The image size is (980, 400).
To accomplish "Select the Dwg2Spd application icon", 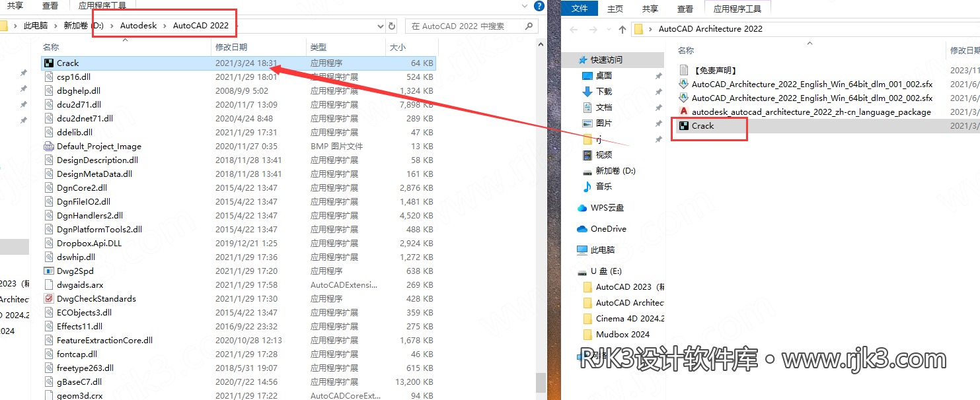I will [x=48, y=271].
